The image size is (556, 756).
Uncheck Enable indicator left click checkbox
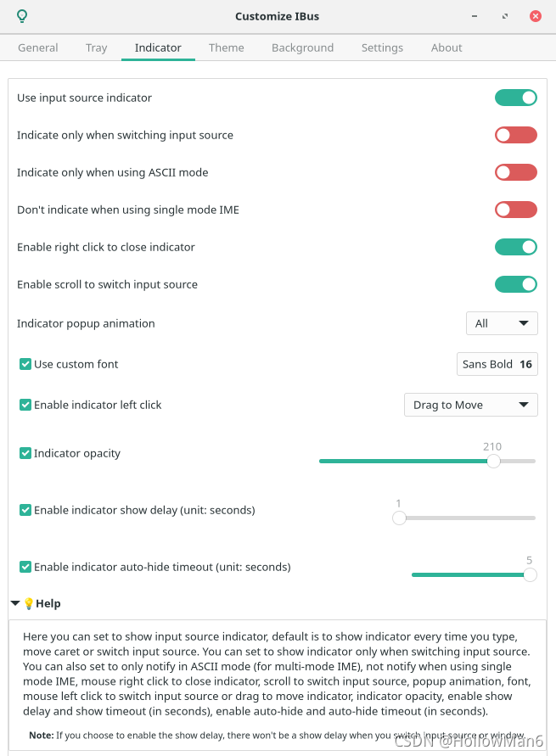pos(25,405)
